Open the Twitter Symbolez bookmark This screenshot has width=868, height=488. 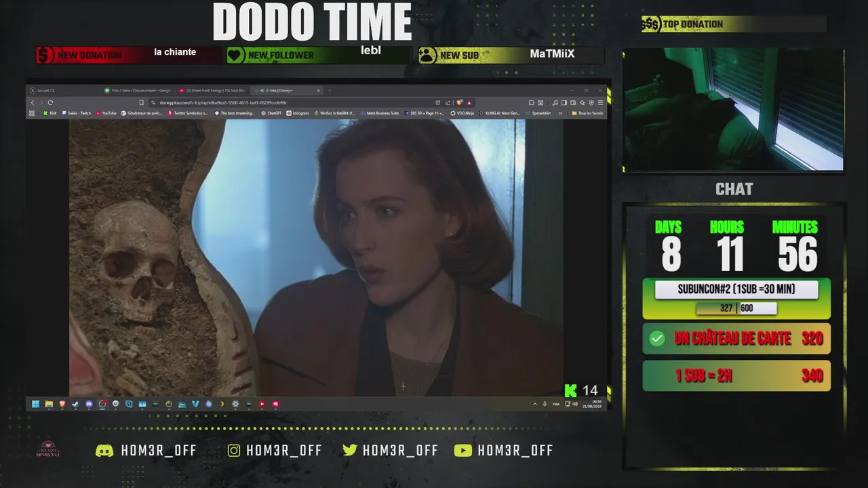click(x=189, y=113)
